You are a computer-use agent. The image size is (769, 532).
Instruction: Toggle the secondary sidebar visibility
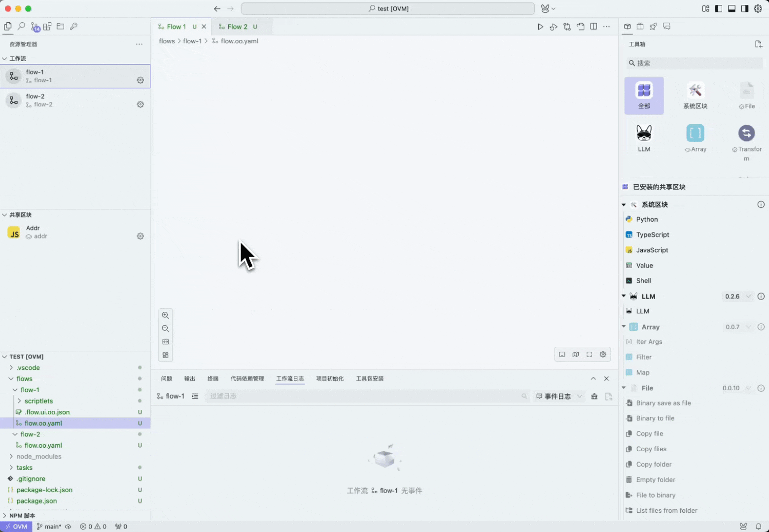point(745,8)
